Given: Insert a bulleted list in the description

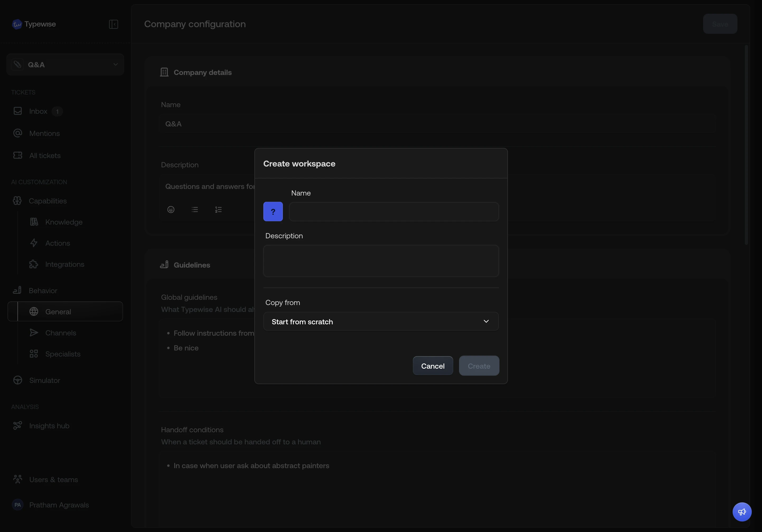Looking at the screenshot, I should pyautogui.click(x=194, y=210).
